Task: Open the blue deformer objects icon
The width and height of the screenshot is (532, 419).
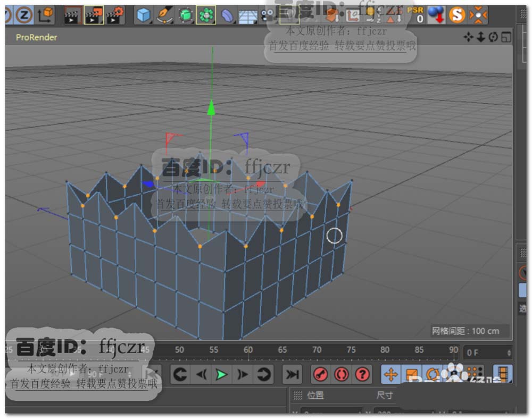Action: [x=227, y=15]
